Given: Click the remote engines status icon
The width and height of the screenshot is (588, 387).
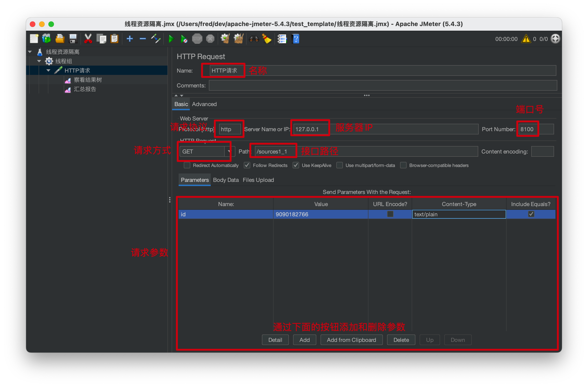Looking at the screenshot, I should pyautogui.click(x=555, y=39).
